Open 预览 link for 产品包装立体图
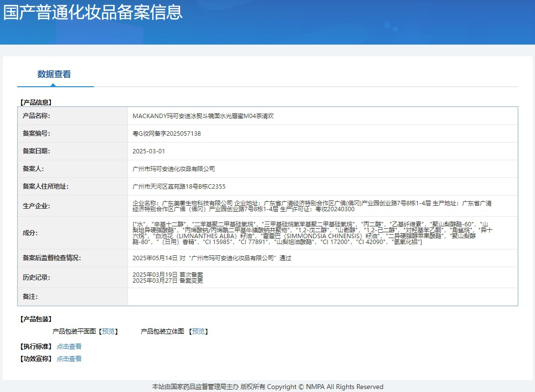 [x=199, y=331]
